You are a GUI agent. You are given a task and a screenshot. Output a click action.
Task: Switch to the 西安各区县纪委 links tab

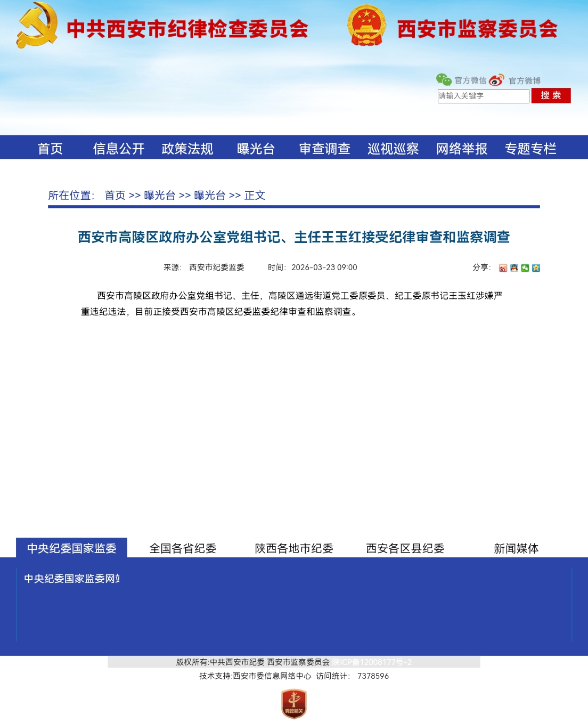(405, 548)
